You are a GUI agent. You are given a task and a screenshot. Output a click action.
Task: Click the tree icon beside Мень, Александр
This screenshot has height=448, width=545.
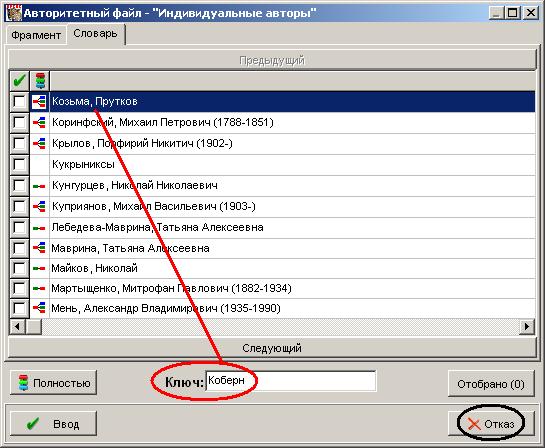pos(39,308)
